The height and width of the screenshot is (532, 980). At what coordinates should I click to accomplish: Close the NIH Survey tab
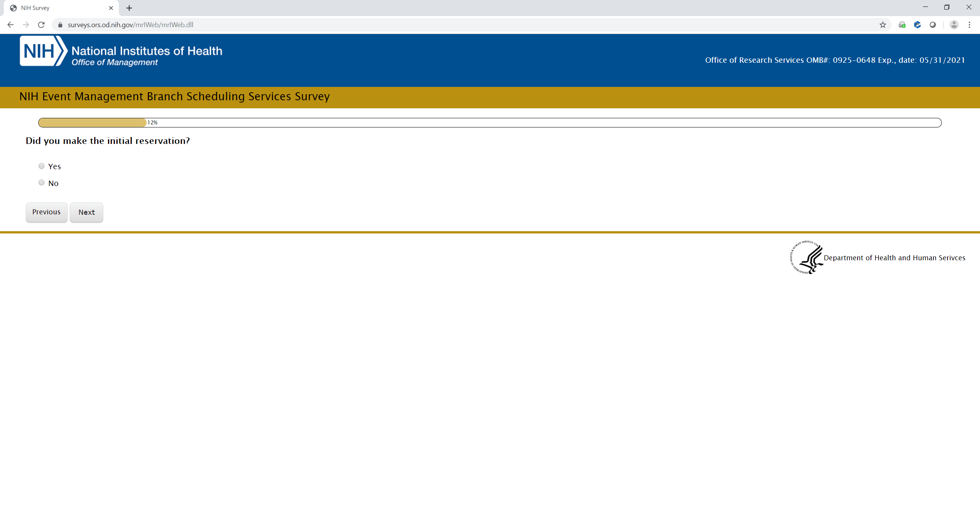[x=111, y=8]
